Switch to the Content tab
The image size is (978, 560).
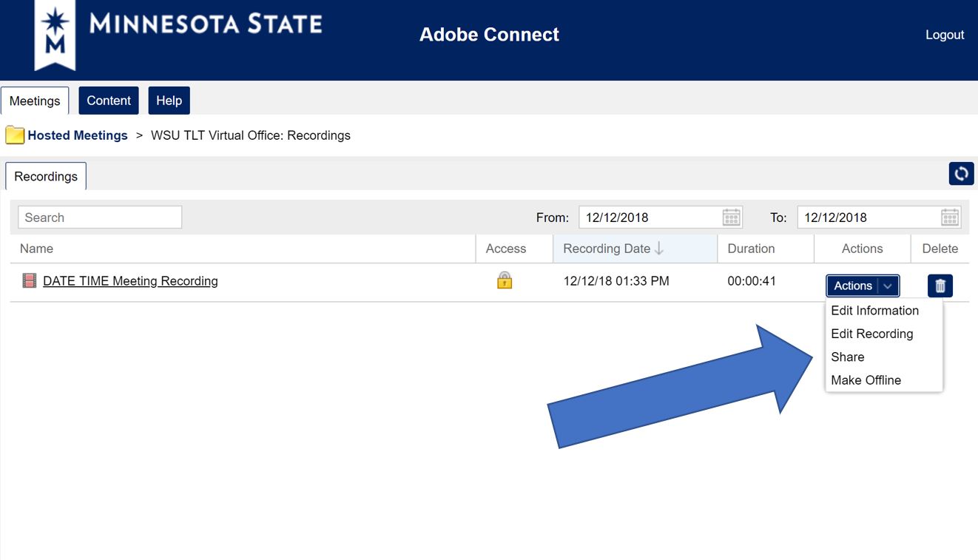pyautogui.click(x=109, y=101)
